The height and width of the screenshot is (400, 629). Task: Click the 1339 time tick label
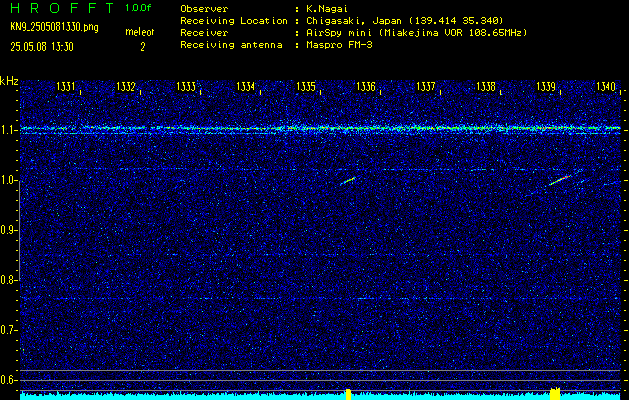(x=546, y=86)
